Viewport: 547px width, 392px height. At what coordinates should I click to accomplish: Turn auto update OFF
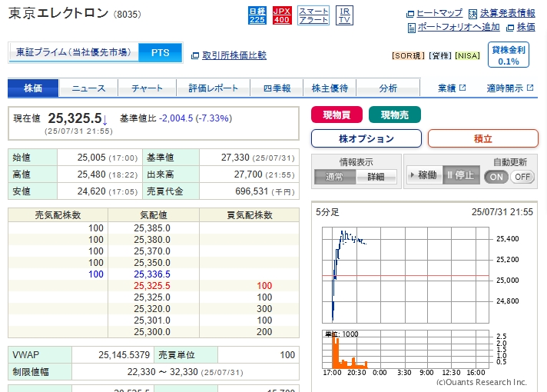[522, 177]
